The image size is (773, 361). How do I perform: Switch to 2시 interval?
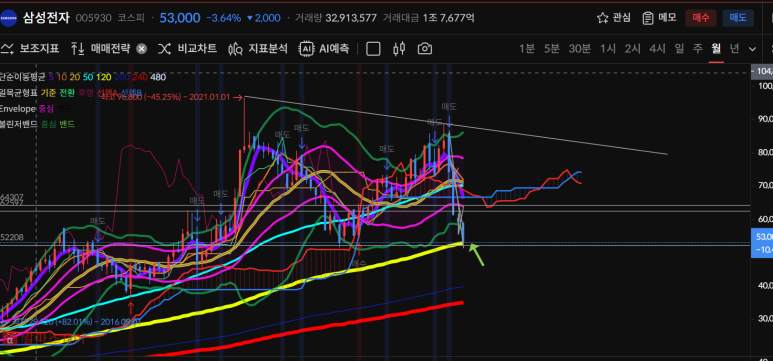click(632, 48)
